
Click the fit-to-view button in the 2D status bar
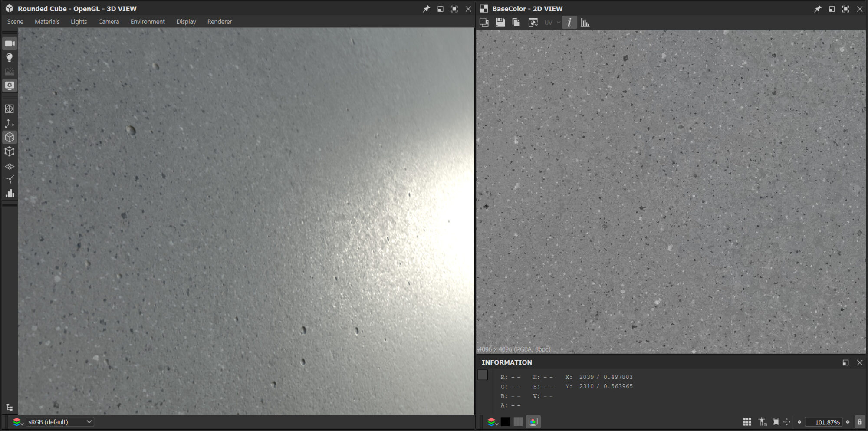click(776, 421)
